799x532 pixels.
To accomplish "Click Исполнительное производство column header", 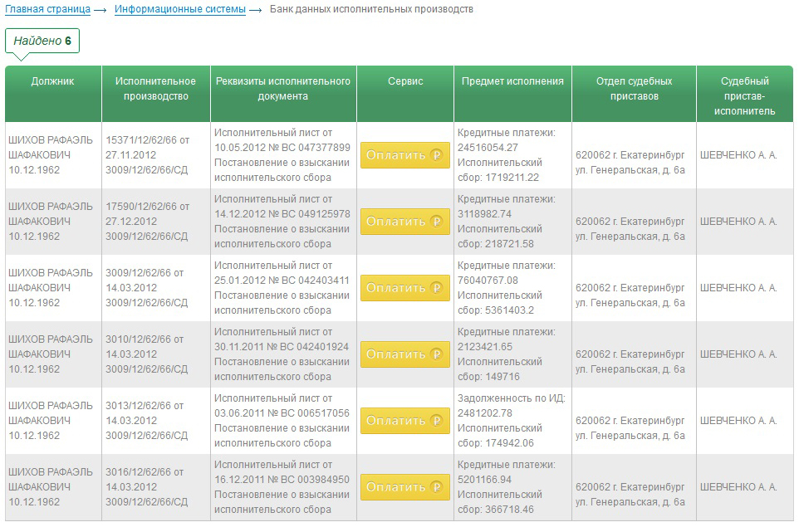I will click(x=156, y=89).
